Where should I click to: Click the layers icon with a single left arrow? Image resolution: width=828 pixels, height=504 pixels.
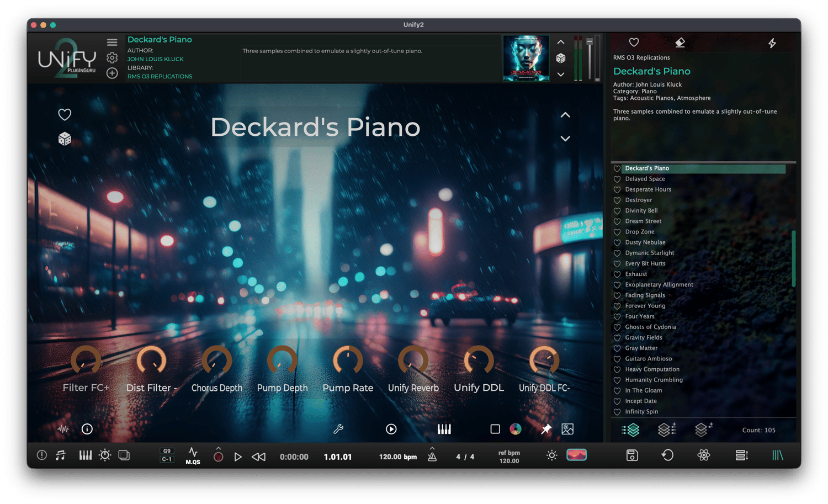pyautogui.click(x=703, y=429)
